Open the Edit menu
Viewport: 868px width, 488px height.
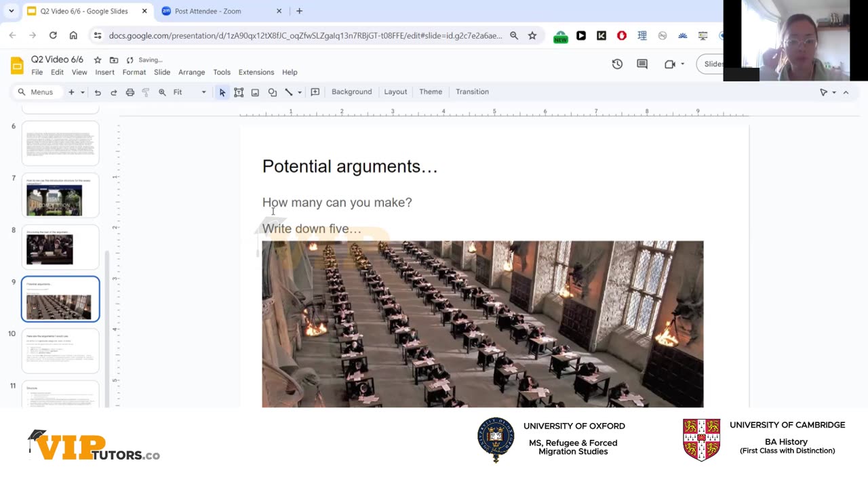click(57, 73)
